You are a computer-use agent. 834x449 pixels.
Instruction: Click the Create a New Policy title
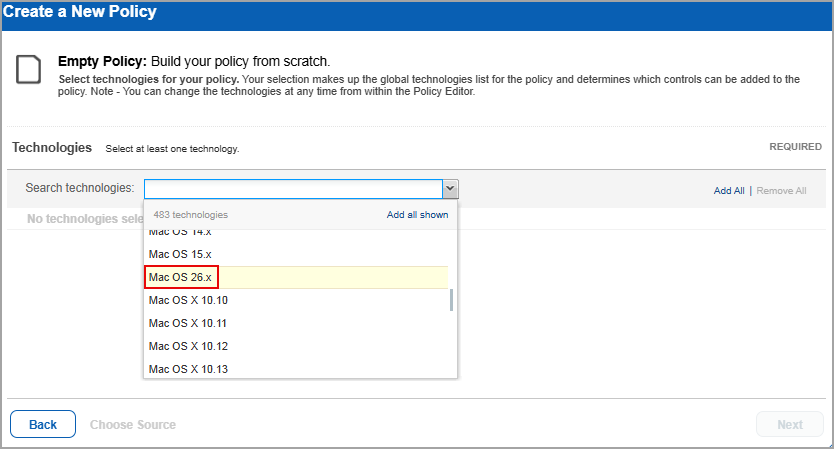tap(79, 12)
